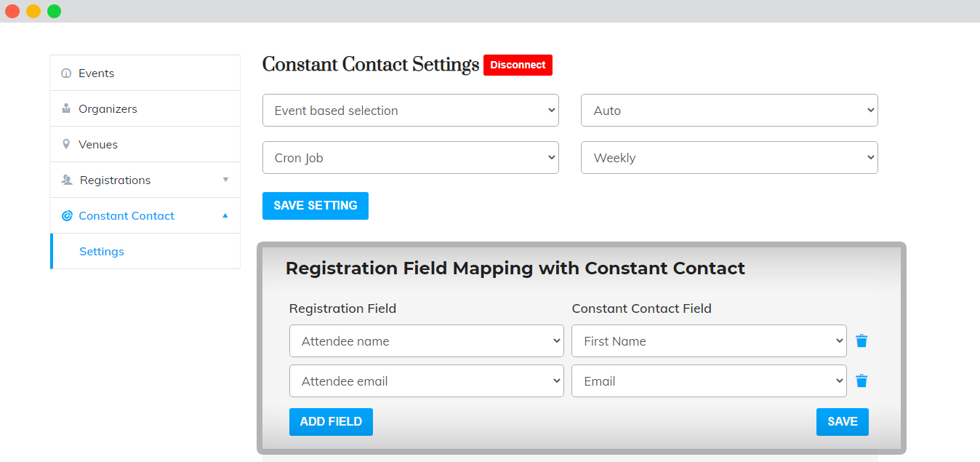This screenshot has height=462, width=980.
Task: Click the Registration Field column label
Action: click(342, 308)
